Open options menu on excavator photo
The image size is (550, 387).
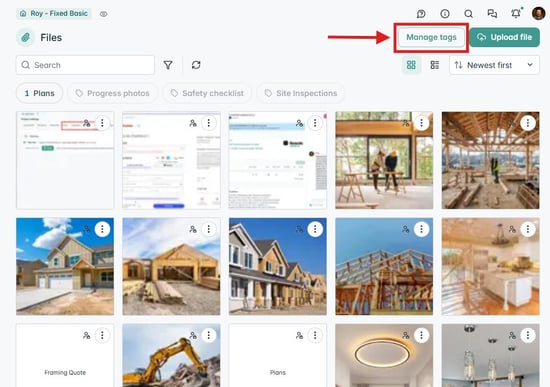[209, 335]
